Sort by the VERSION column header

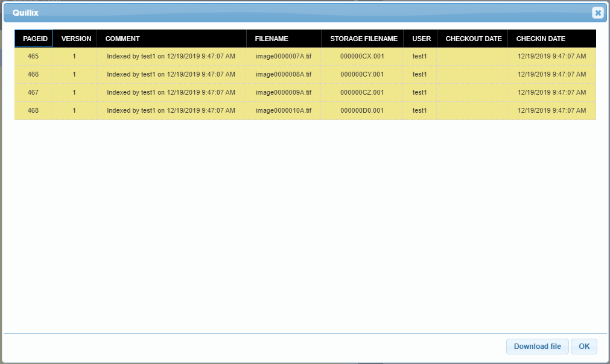(x=76, y=39)
